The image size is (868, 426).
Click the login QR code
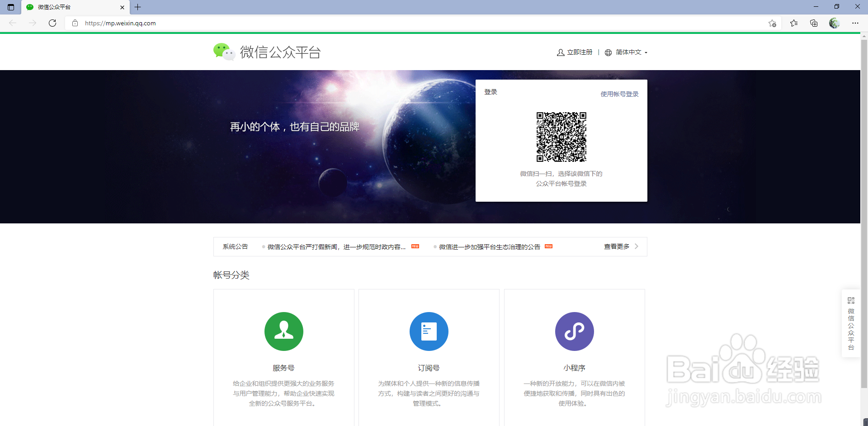(x=561, y=137)
